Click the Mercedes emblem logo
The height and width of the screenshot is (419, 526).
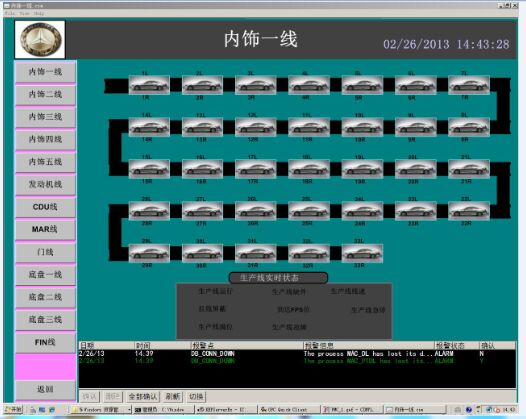click(40, 40)
